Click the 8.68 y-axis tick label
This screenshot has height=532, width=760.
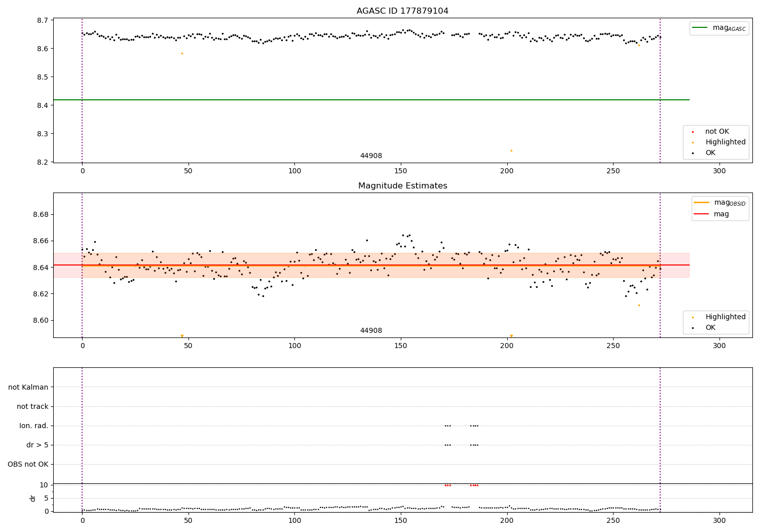pos(41,214)
